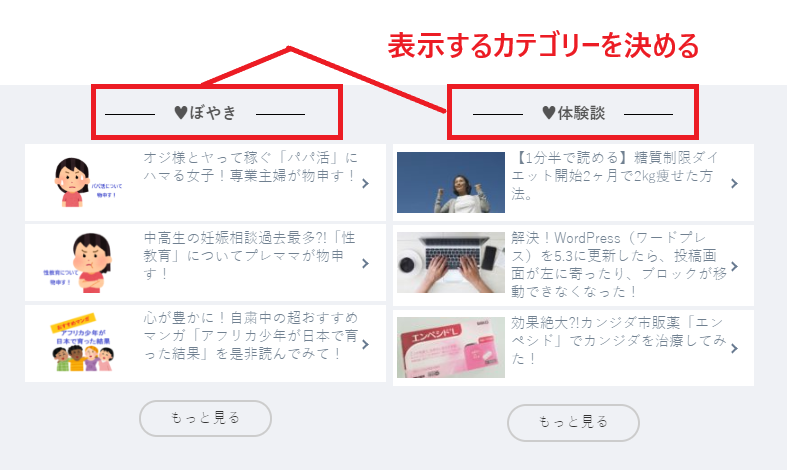Open the アフリカ少年 manga thumbnail
The height and width of the screenshot is (470, 787).
point(83,343)
